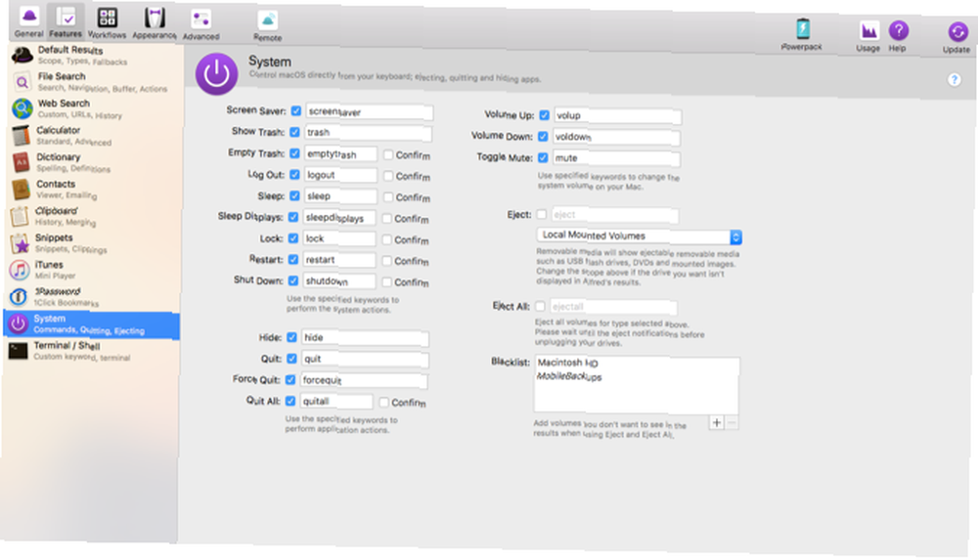Toggle the Sleep keyword checkbox
Screen dimensions: 978x560
[x=293, y=195]
